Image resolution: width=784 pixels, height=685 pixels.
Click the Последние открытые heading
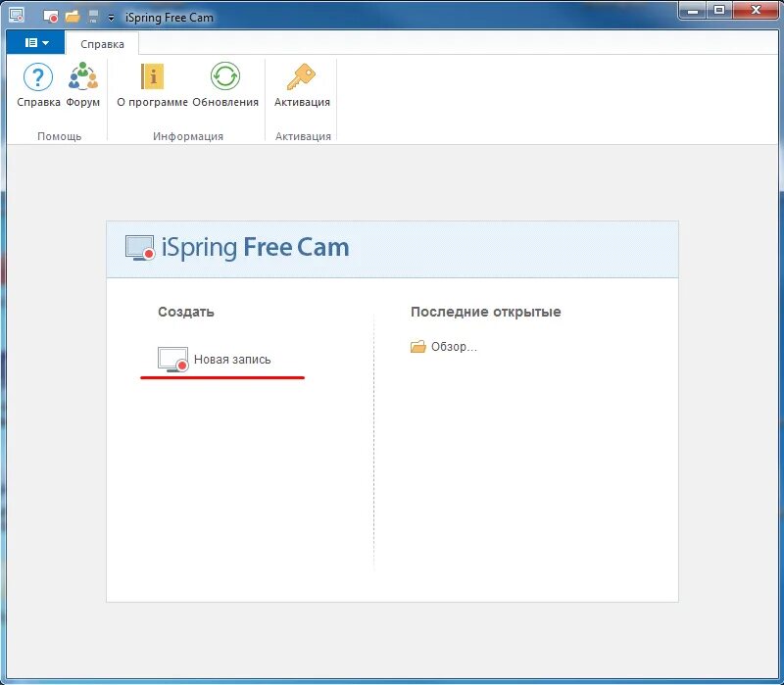point(485,312)
